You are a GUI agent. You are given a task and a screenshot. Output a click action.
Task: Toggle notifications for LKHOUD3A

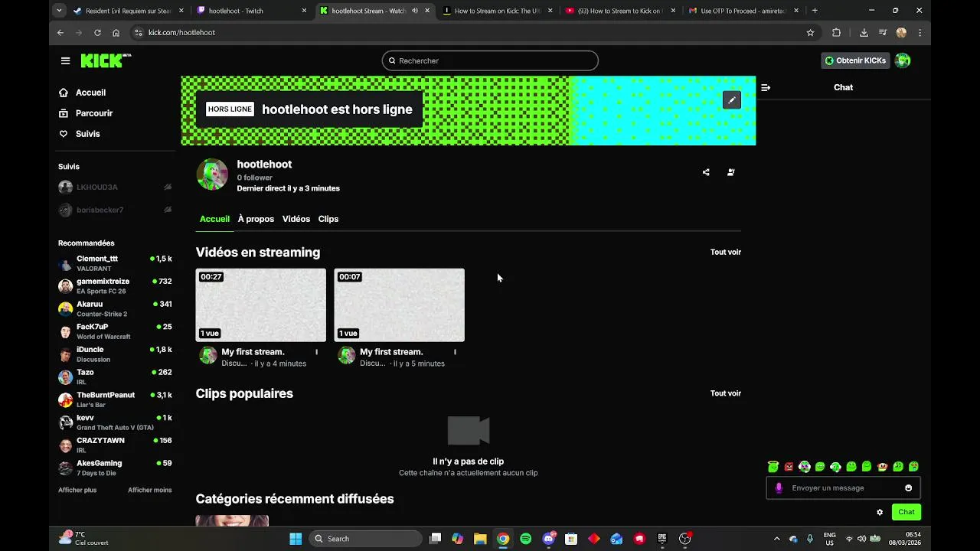(168, 187)
